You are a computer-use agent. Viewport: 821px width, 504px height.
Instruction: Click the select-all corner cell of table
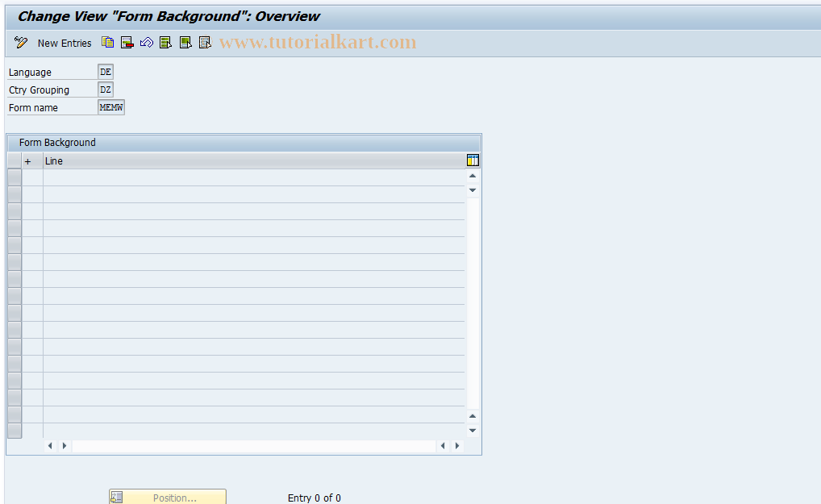[x=15, y=160]
